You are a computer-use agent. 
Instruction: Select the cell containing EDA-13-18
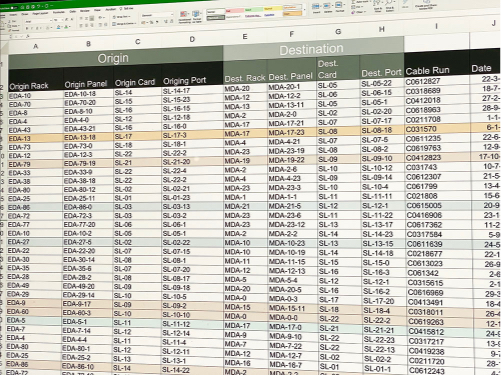pyautogui.click(x=87, y=137)
